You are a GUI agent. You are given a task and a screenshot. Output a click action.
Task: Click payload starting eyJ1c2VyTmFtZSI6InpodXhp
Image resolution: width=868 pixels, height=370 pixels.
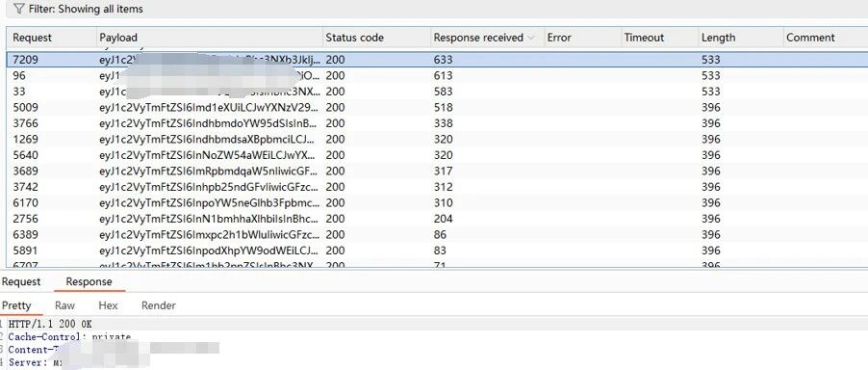[209, 251]
